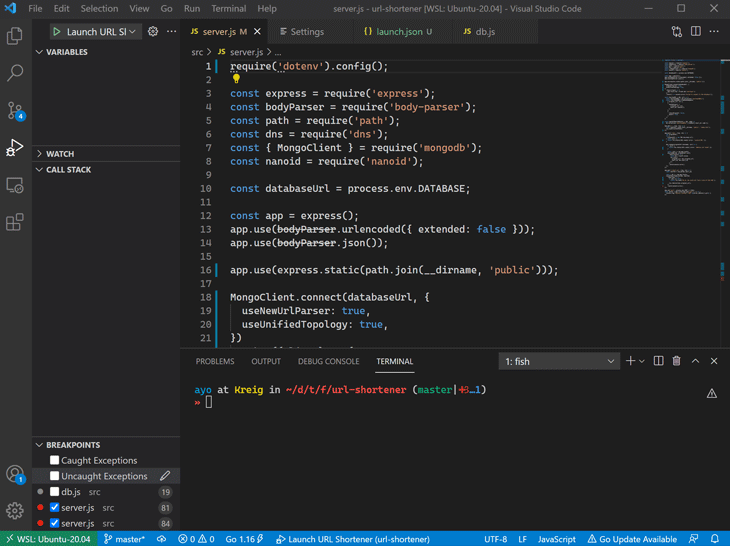Image resolution: width=730 pixels, height=546 pixels.
Task: Enable the Uncaught Exceptions breakpoint
Action: tap(54, 476)
